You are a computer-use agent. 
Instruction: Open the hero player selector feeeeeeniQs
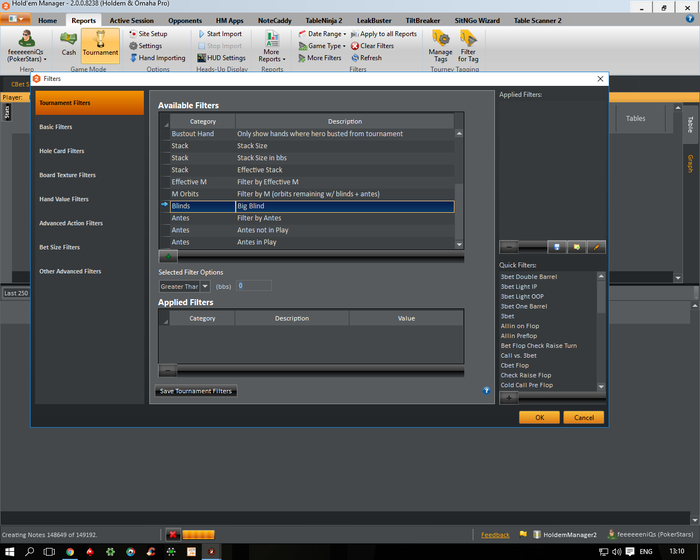click(27, 46)
